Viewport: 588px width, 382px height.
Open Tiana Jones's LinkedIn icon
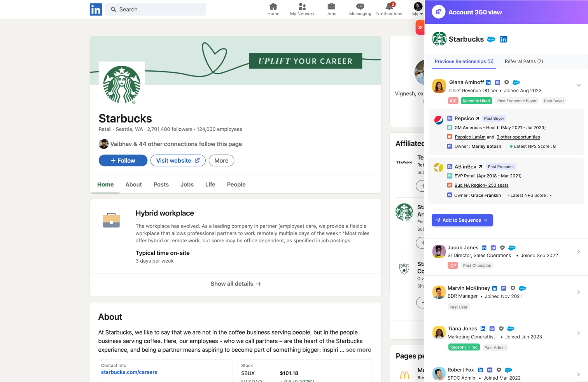tap(483, 329)
